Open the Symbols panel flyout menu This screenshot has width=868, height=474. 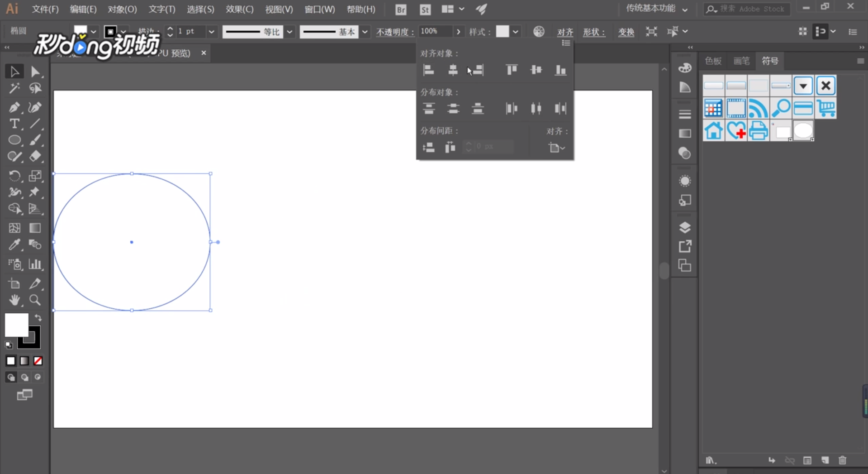click(x=860, y=61)
